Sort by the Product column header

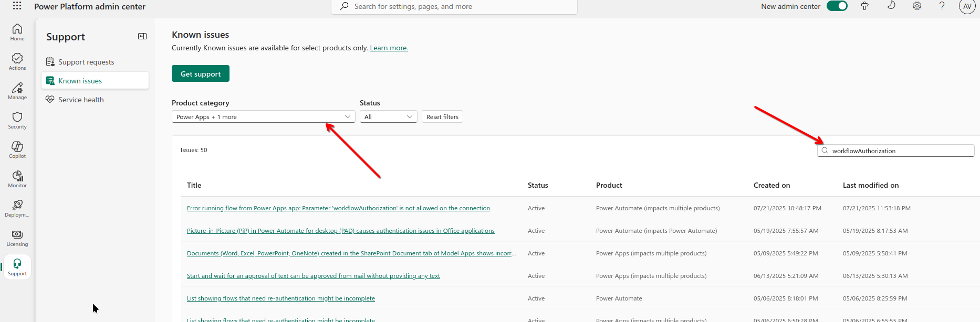[609, 185]
